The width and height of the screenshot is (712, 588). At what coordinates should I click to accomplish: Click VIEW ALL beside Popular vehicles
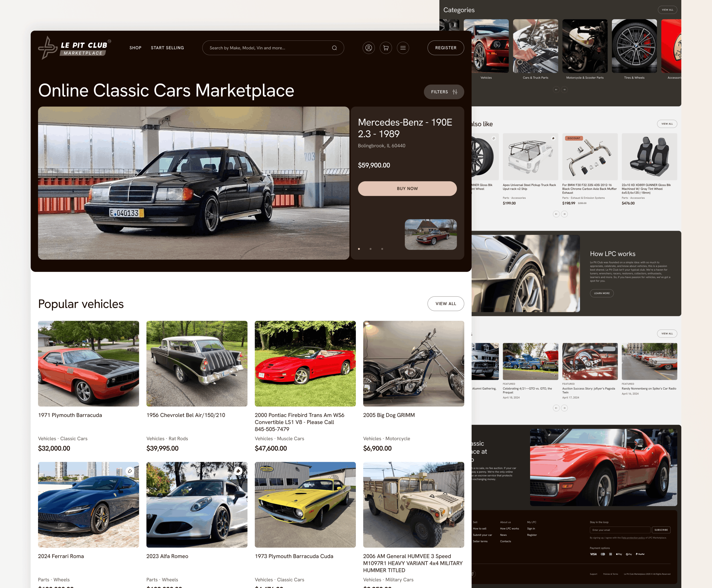pyautogui.click(x=446, y=304)
